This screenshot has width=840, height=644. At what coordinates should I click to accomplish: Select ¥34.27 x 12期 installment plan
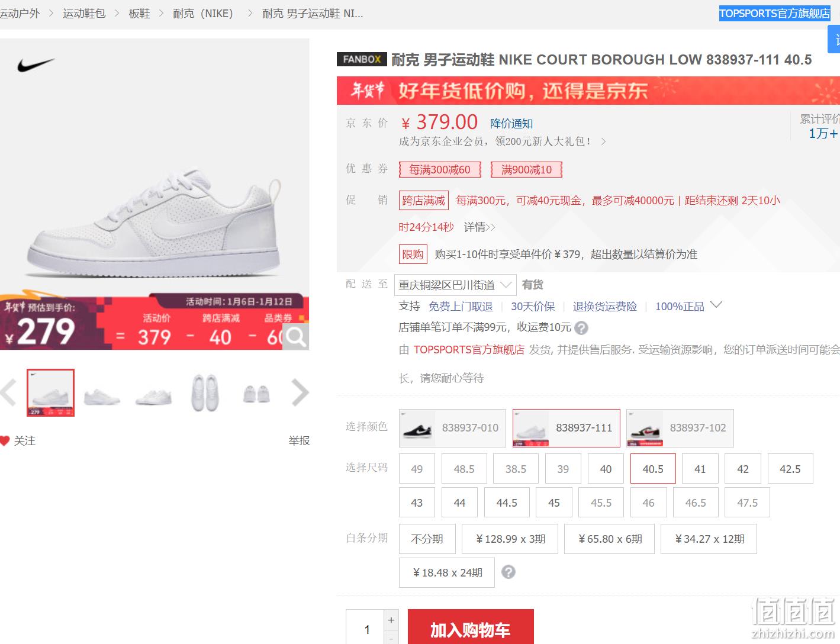(709, 539)
